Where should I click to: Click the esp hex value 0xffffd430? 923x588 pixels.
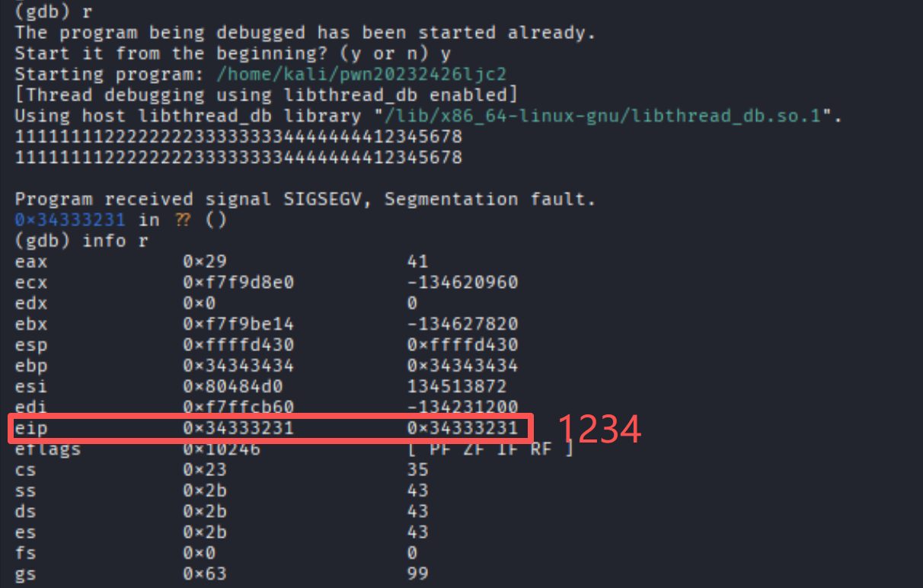(238, 345)
